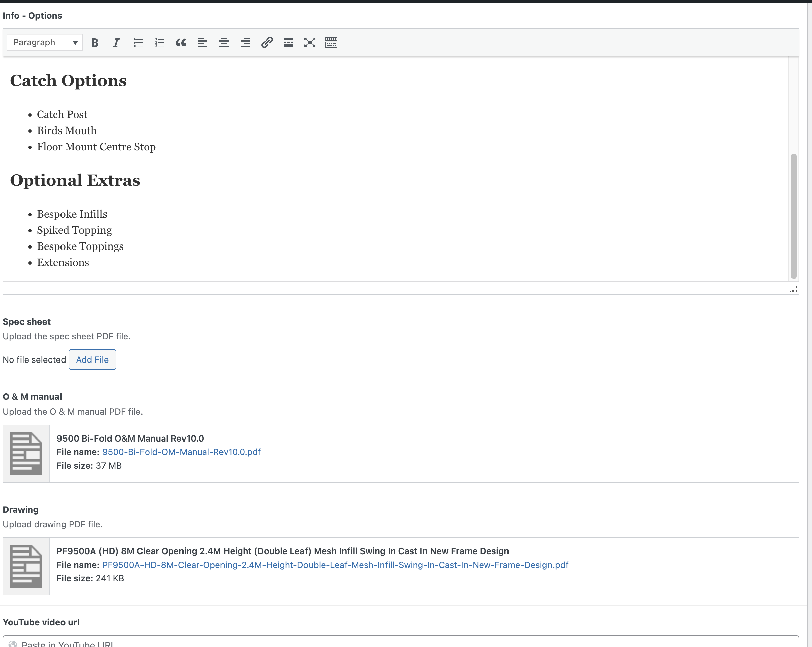812x647 pixels.
Task: Open the 9500-Bi-Fold-OM-Manual-Rev10.0.pdf link
Action: [181, 452]
